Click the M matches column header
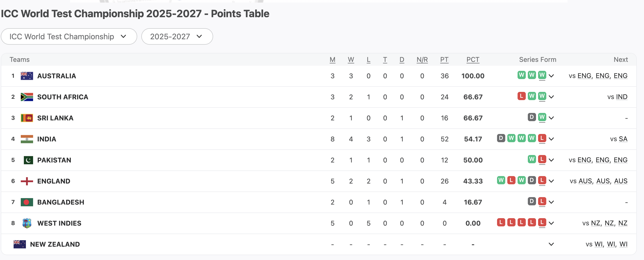Screen dimensions: 644x260 click(x=332, y=60)
